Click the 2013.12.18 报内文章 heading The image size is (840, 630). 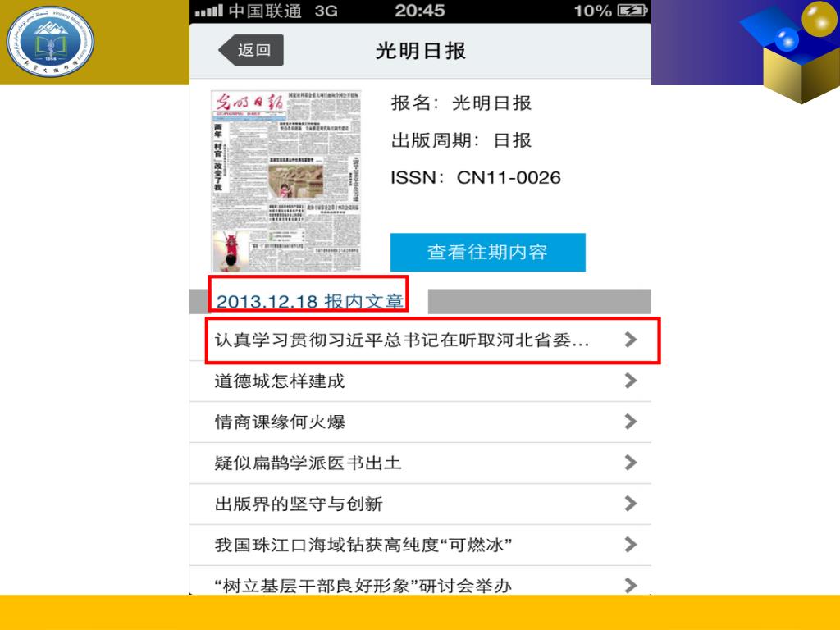pyautogui.click(x=309, y=301)
